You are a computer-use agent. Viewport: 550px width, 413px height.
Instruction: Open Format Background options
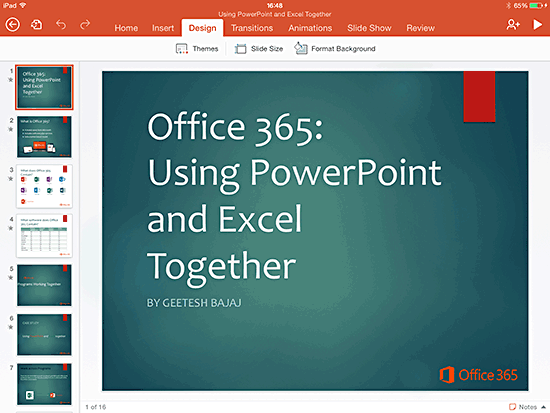335,48
